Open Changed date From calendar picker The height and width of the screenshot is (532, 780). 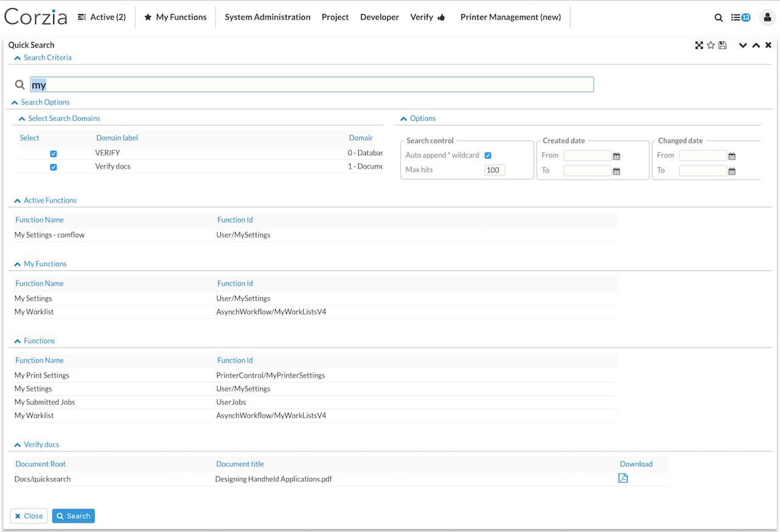coord(732,156)
